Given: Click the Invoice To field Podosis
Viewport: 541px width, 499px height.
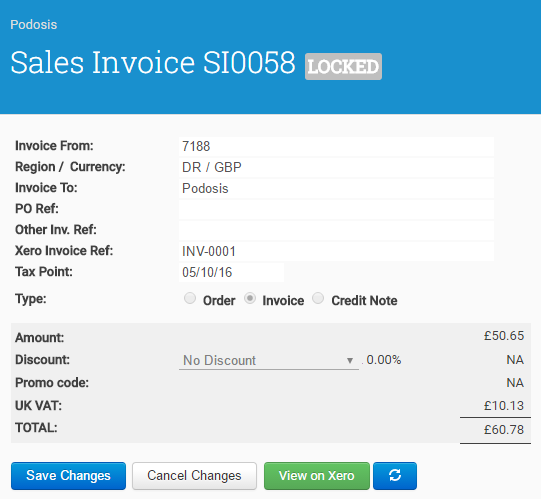Looking at the screenshot, I should [x=336, y=188].
